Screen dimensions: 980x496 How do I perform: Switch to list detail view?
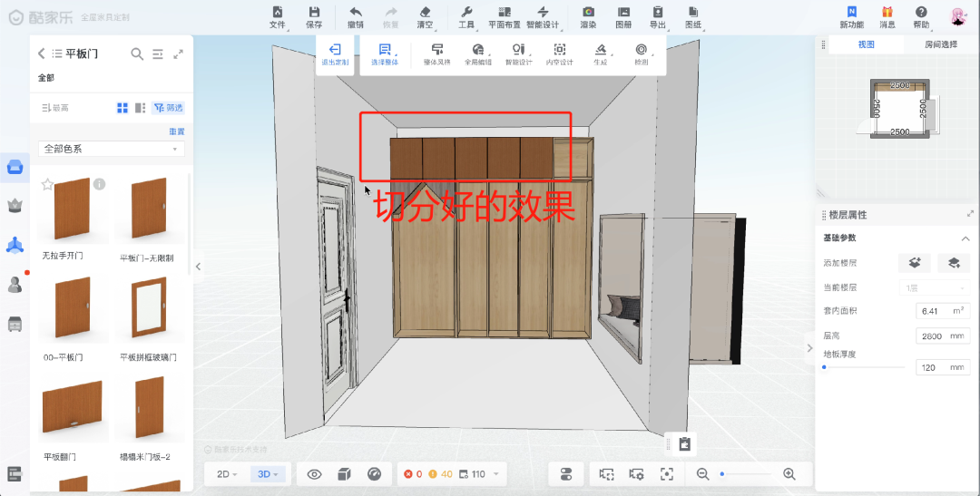140,108
